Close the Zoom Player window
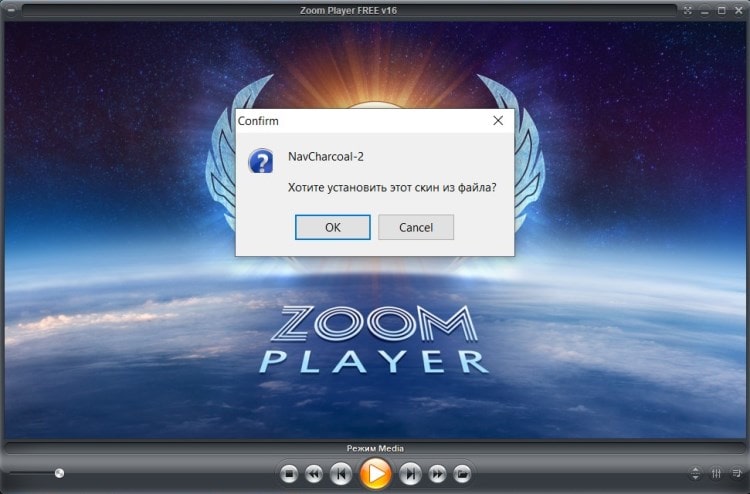This screenshot has height=494, width=750. click(x=739, y=11)
